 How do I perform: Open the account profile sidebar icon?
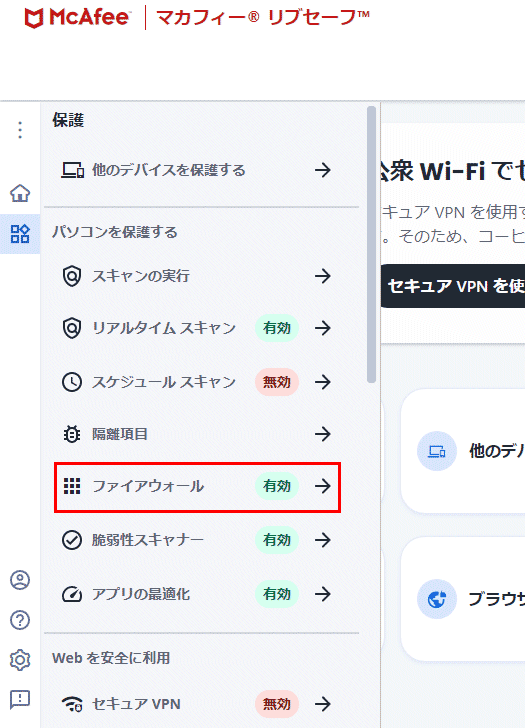tap(20, 580)
